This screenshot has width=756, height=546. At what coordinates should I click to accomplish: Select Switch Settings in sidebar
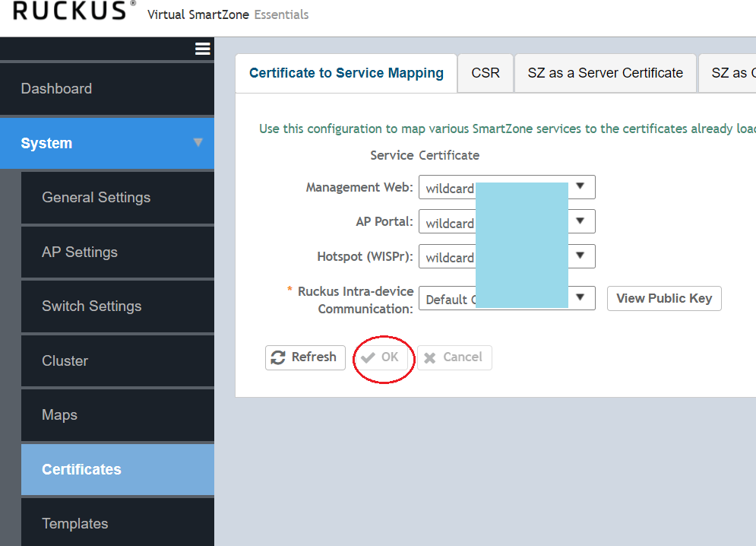click(91, 306)
